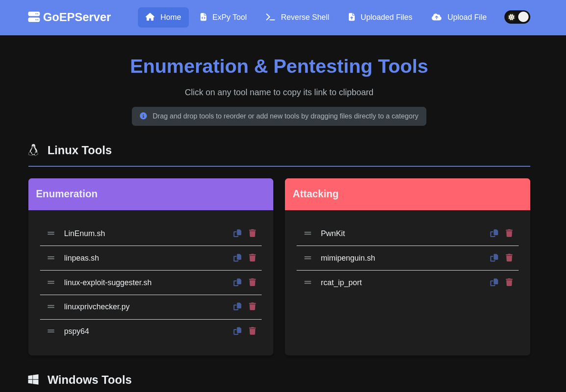This screenshot has height=392, width=566.
Task: Click the Windows logo next to Windows Tools
Action: click(x=33, y=379)
